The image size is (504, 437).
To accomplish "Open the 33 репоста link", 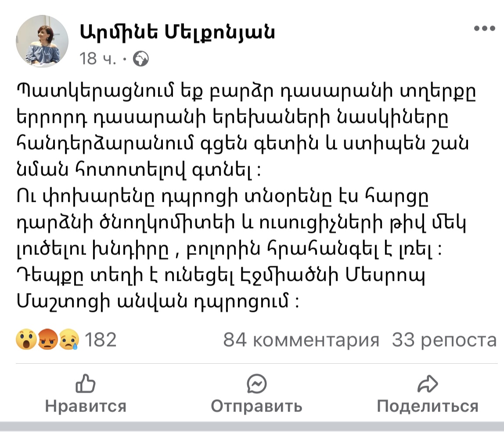I will tap(444, 340).
